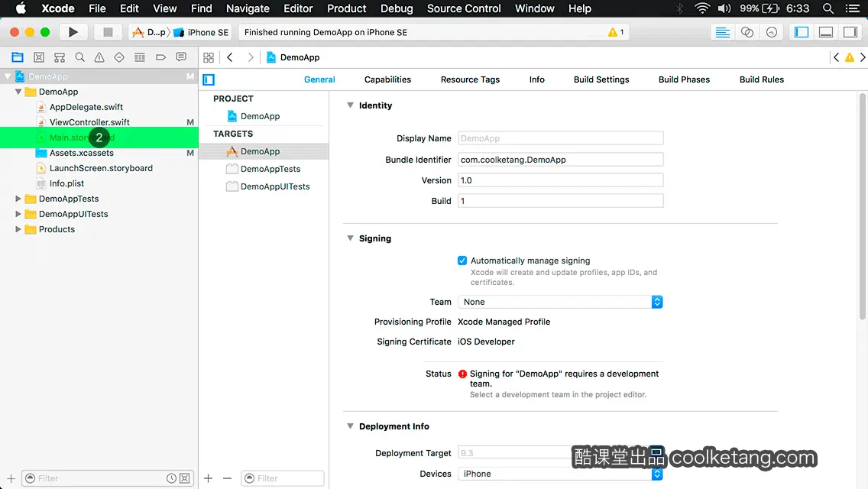This screenshot has height=489, width=868.
Task: Click the Version field
Action: [560, 180]
